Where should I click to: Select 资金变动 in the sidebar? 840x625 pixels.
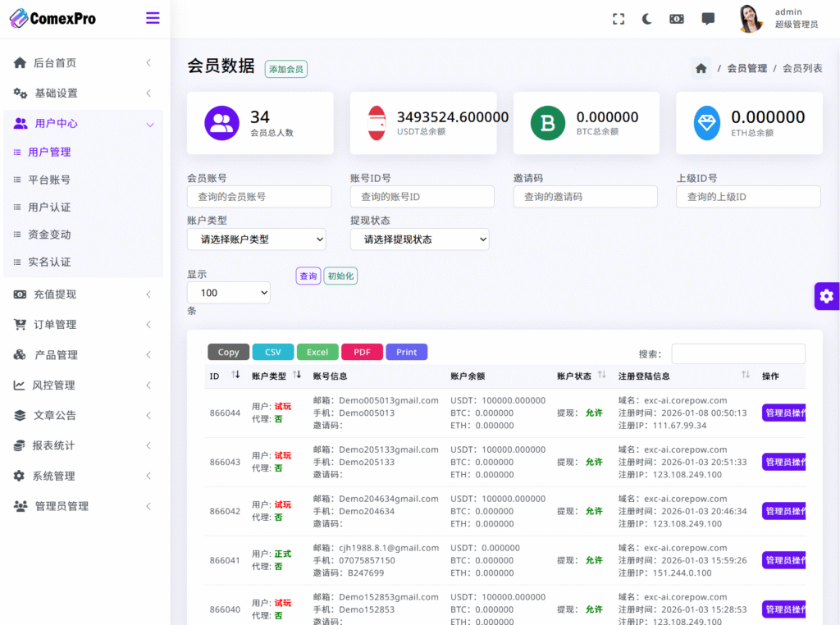pyautogui.click(x=49, y=235)
